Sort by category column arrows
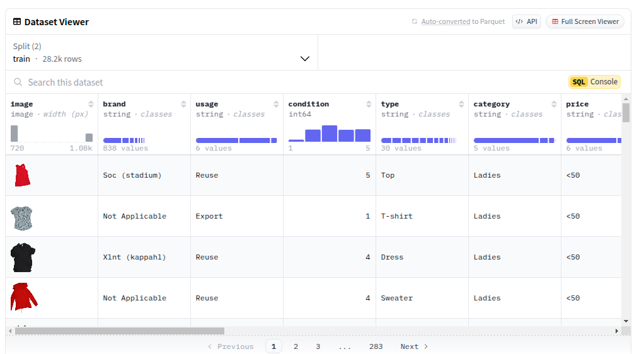 pyautogui.click(x=554, y=105)
